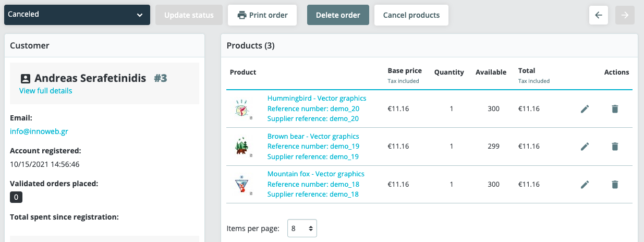Click pencil icon for Brown bear product
Image resolution: width=644 pixels, height=242 pixels.
pyautogui.click(x=585, y=147)
